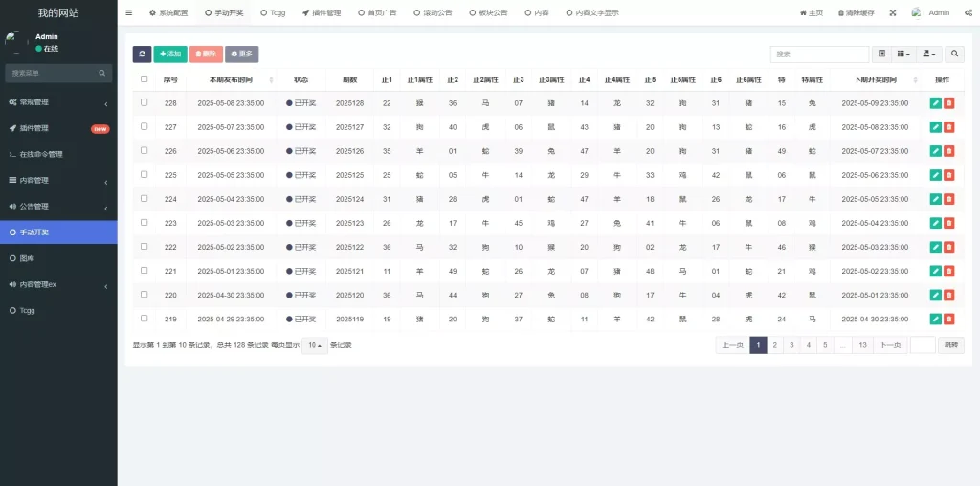This screenshot has height=486, width=980.
Task: Open the export dropdown in table toolbar
Action: point(928,55)
